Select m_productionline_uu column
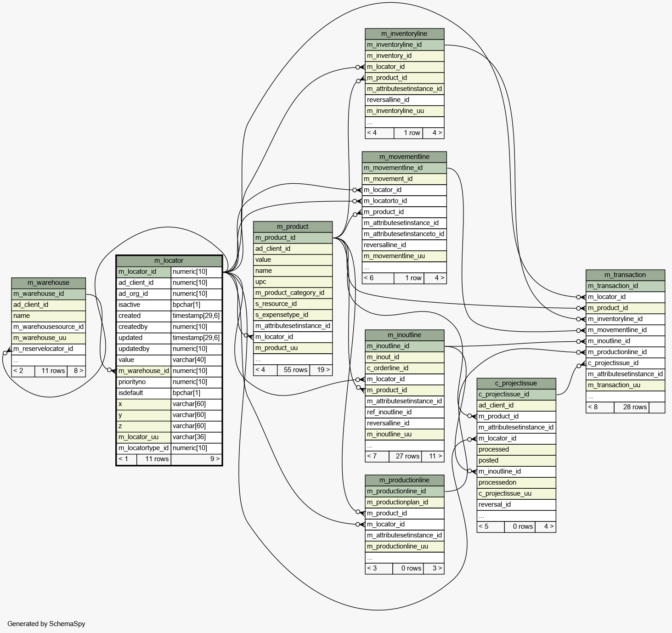 pyautogui.click(x=405, y=546)
